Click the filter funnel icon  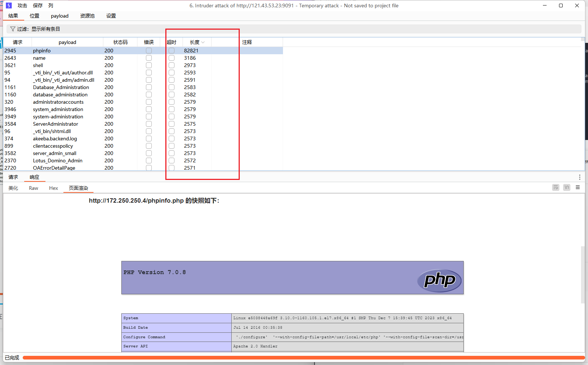point(13,29)
